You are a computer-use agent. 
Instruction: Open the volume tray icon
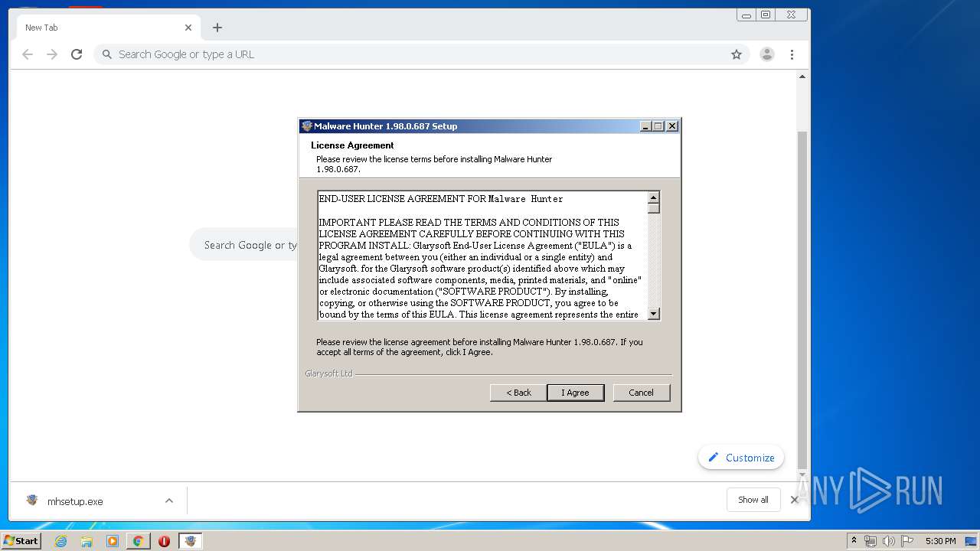[x=889, y=541]
